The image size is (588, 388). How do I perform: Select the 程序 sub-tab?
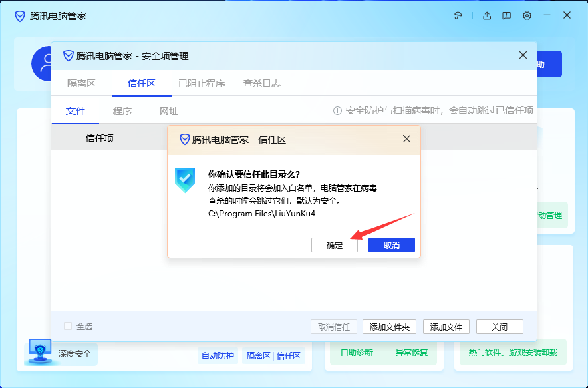pyautogui.click(x=122, y=111)
